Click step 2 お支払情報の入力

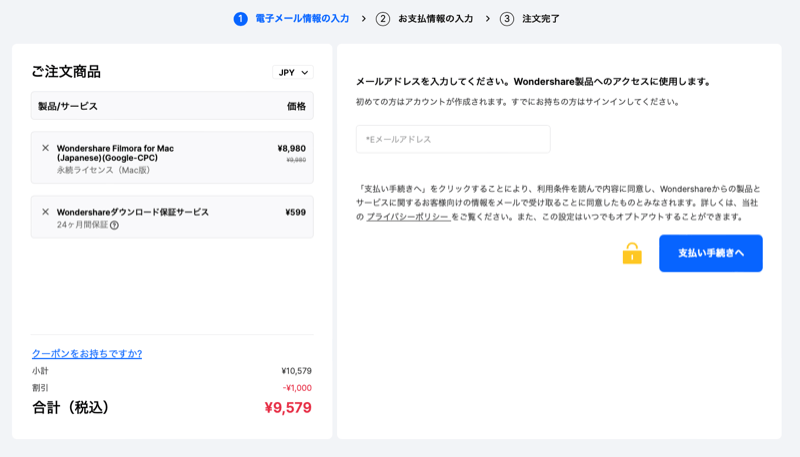[424, 19]
